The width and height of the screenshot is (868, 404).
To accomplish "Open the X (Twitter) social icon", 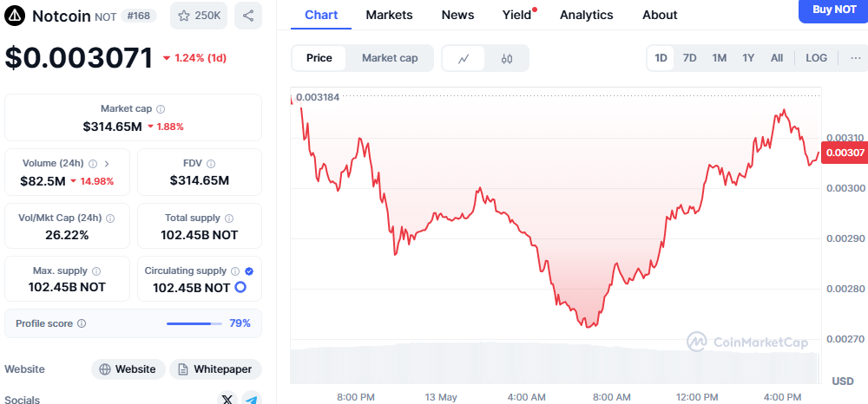I will [227, 399].
